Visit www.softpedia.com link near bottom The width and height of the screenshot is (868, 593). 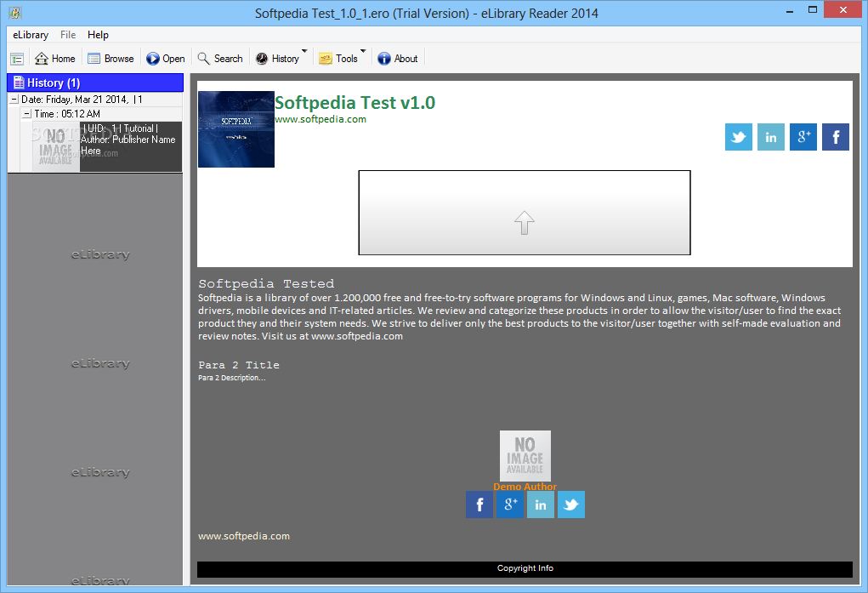244,536
